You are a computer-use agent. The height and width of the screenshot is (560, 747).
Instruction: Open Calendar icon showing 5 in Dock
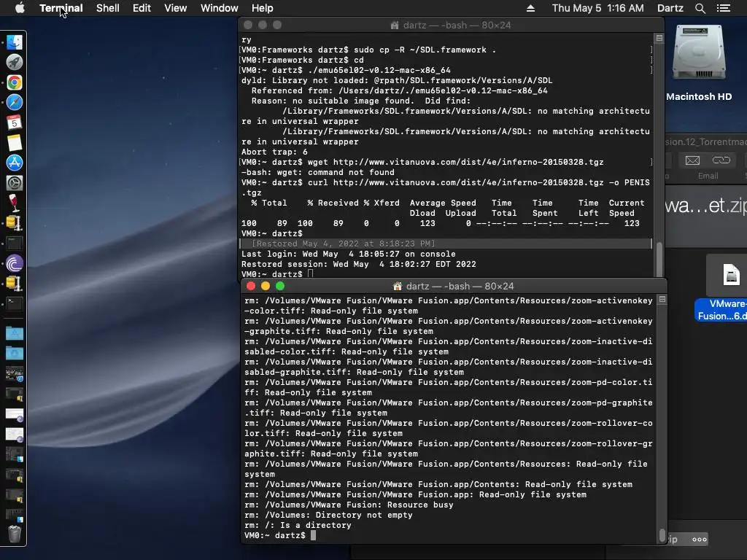pos(15,122)
